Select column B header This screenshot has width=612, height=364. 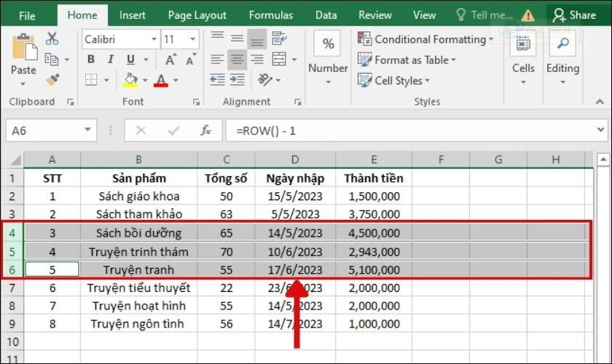click(138, 160)
